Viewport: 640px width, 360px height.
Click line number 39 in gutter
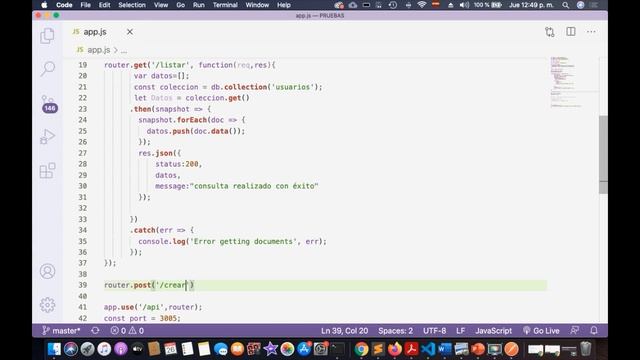click(83, 285)
